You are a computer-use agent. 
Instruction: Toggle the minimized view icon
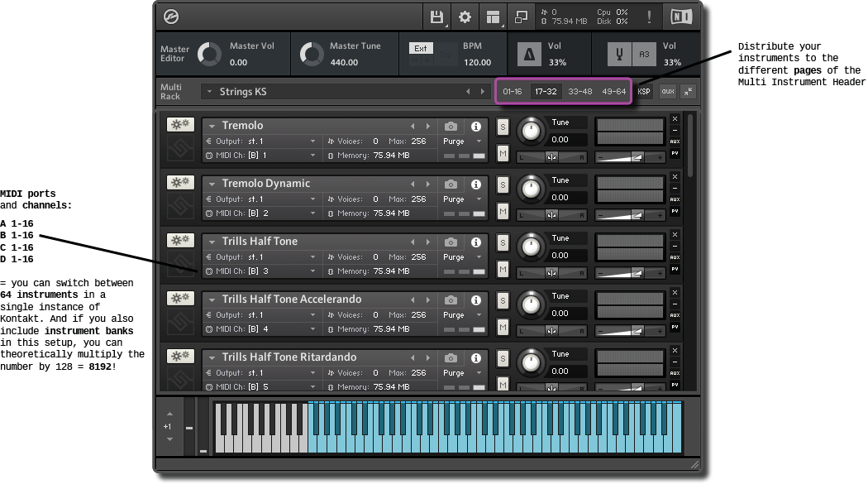pyautogui.click(x=521, y=17)
